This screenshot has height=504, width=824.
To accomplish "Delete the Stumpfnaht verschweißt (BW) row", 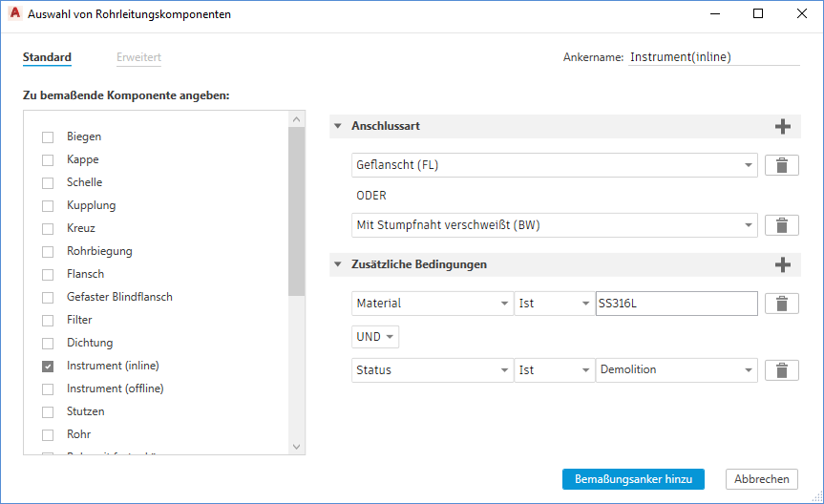I will [782, 225].
